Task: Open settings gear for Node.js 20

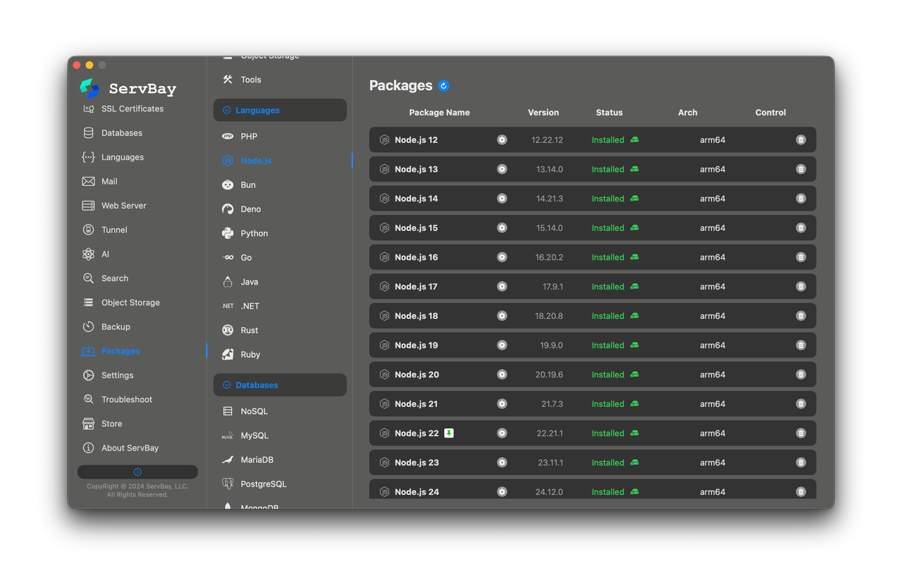Action: coord(502,375)
